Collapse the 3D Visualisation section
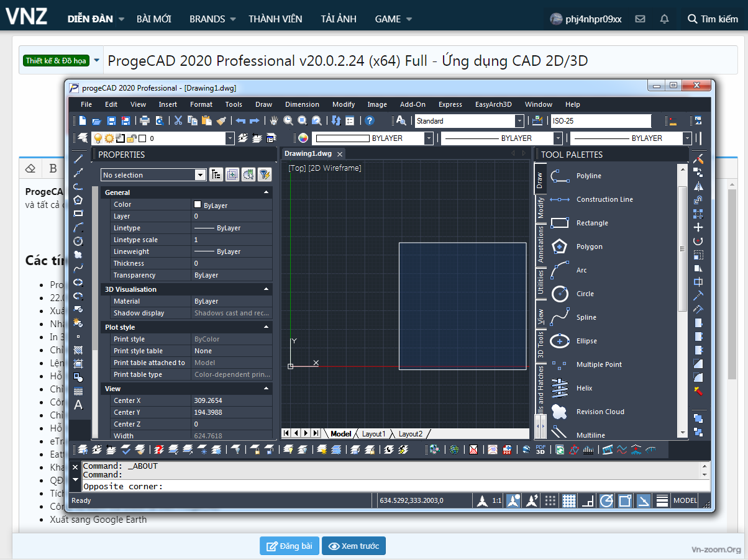Screen dimensions: 748x560 click(x=267, y=289)
